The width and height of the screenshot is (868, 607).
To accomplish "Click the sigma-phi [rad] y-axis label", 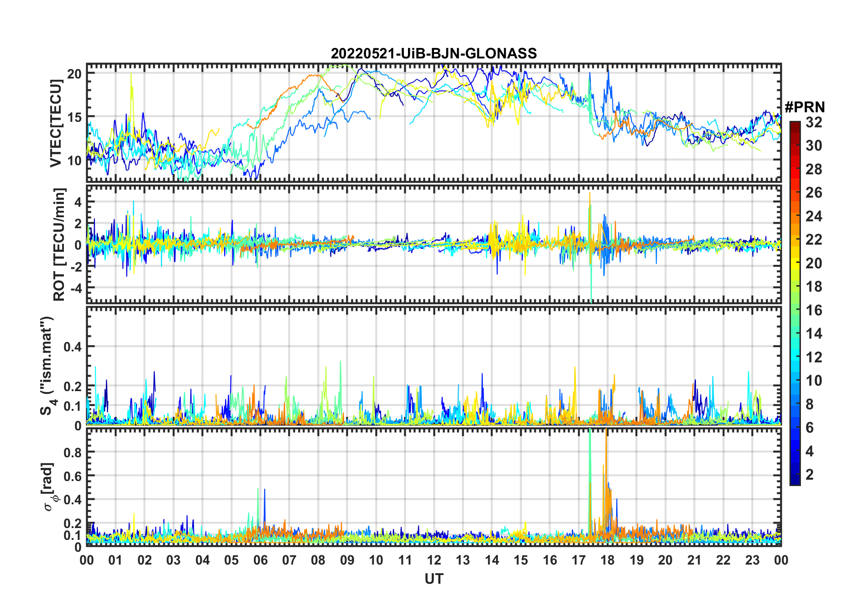I will coord(50,487).
